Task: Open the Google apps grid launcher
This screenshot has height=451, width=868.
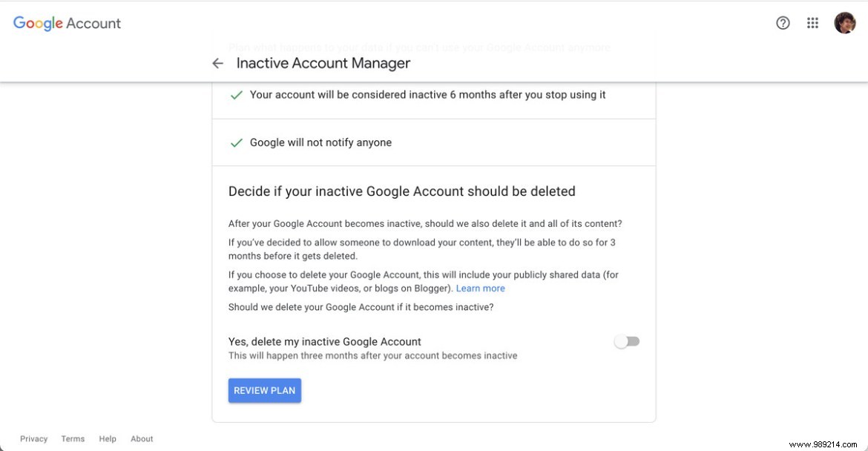Action: (x=812, y=23)
